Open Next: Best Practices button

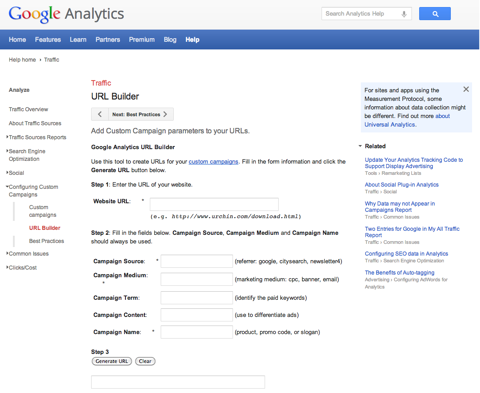[141, 114]
